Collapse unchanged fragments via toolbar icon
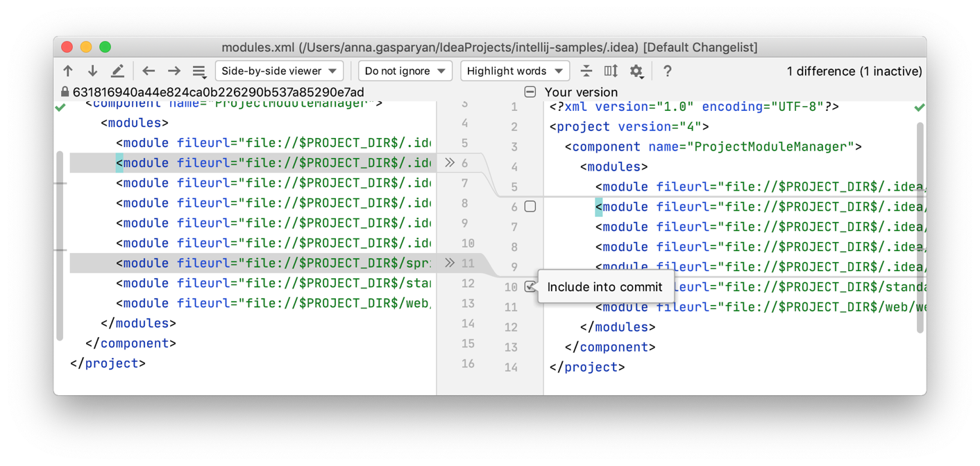 [586, 71]
